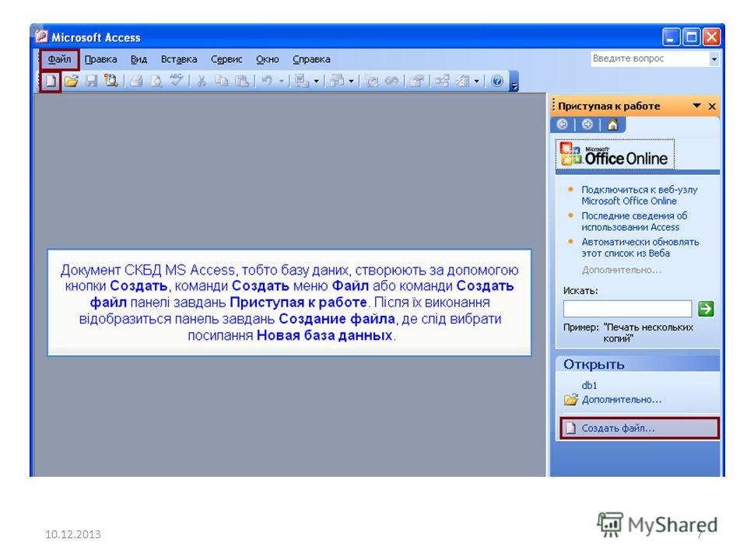747x560 pixels.
Task: Click the New Object toolbar icon
Action: (462, 82)
